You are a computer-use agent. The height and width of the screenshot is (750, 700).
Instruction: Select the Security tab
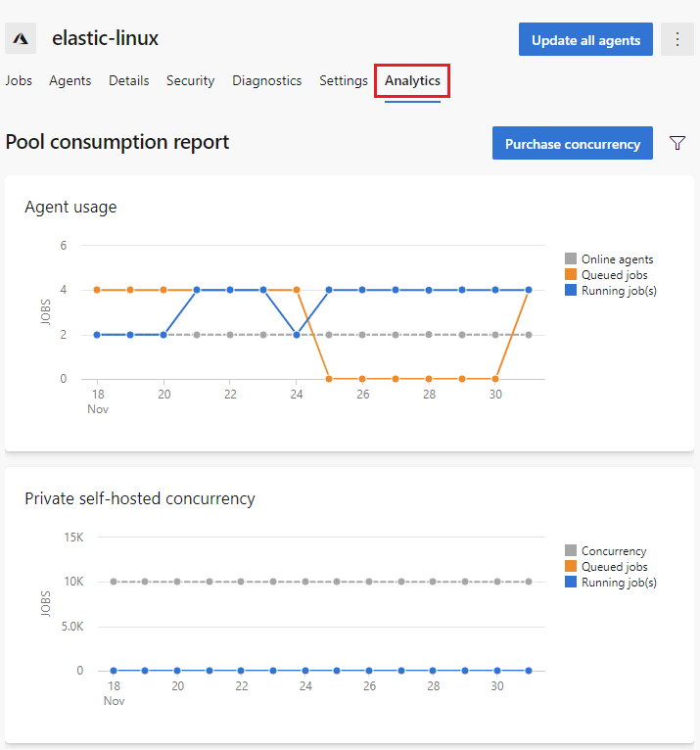[x=190, y=81]
